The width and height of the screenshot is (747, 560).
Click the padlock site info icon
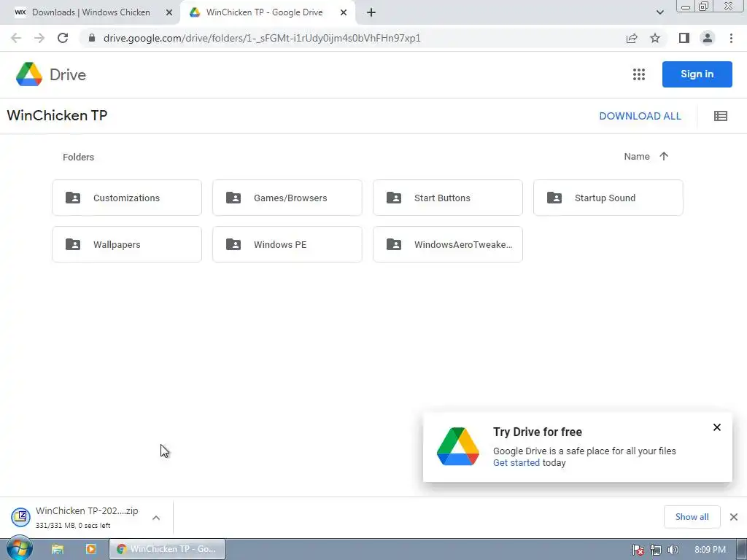pyautogui.click(x=92, y=38)
